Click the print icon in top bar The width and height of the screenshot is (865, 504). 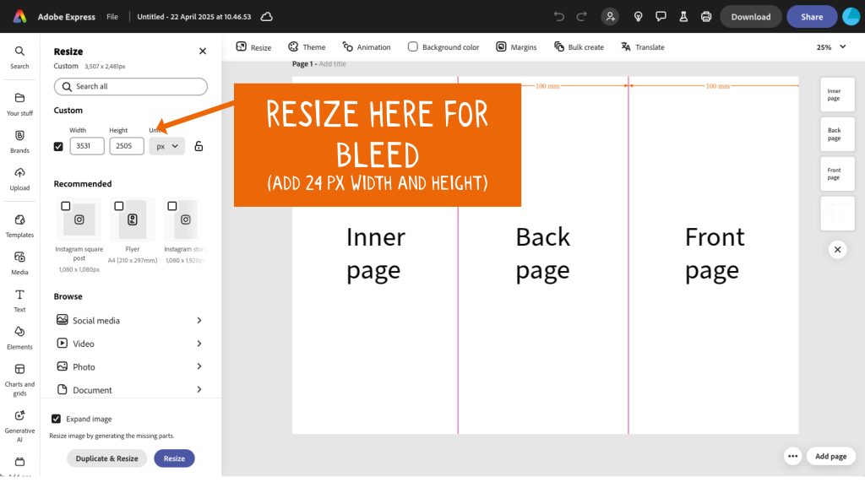coord(705,17)
